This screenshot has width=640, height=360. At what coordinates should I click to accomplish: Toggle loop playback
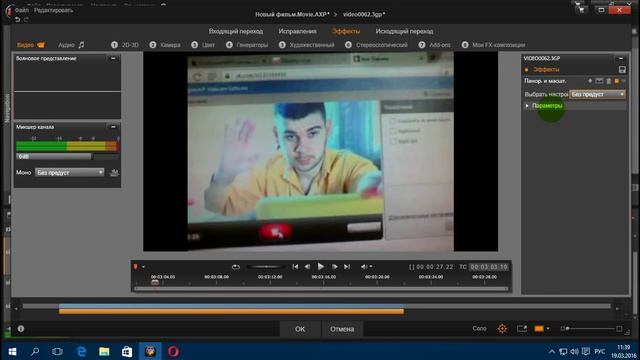(236, 267)
